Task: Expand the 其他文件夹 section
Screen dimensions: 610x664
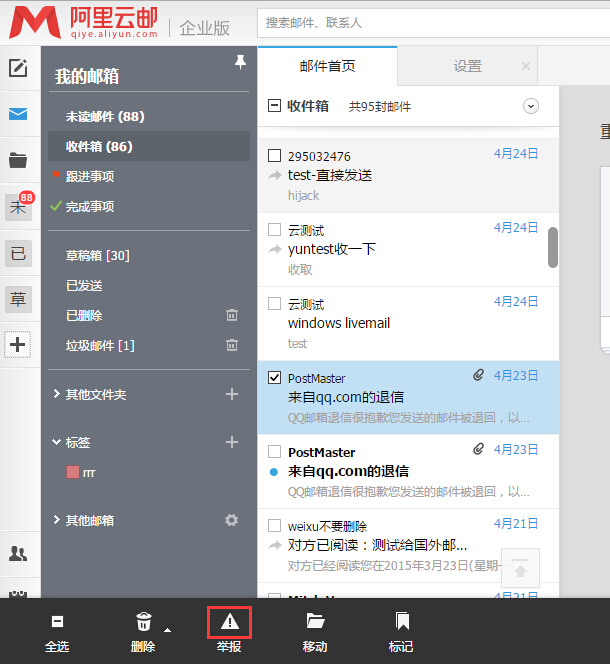Action: pyautogui.click(x=57, y=395)
